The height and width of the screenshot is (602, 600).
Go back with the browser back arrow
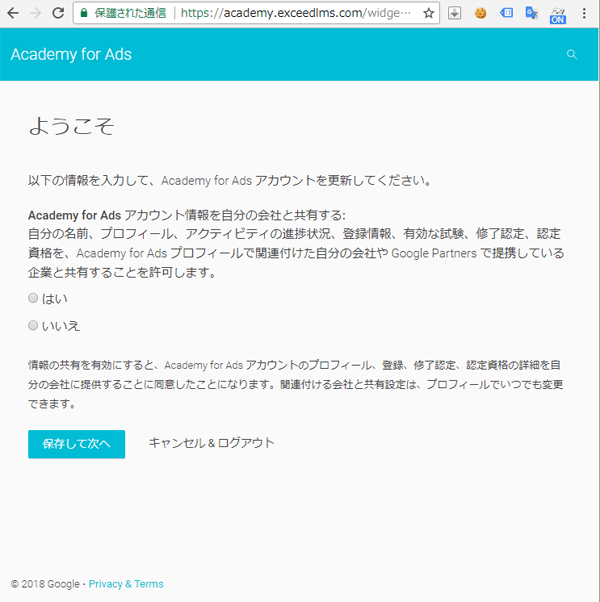point(13,13)
